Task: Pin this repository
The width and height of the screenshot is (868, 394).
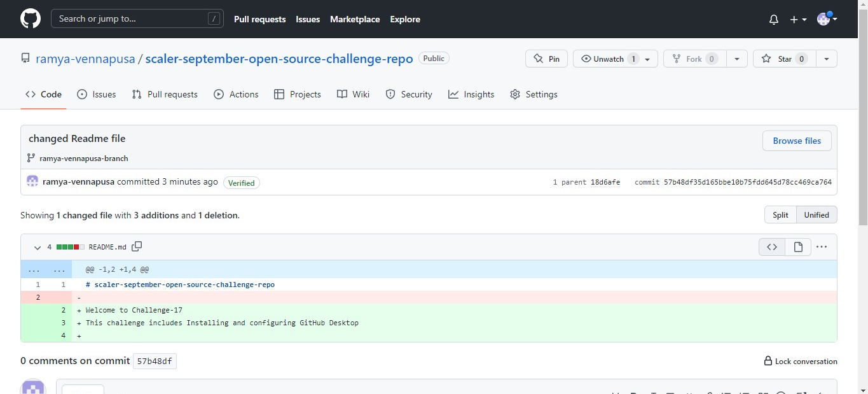Action: 546,58
